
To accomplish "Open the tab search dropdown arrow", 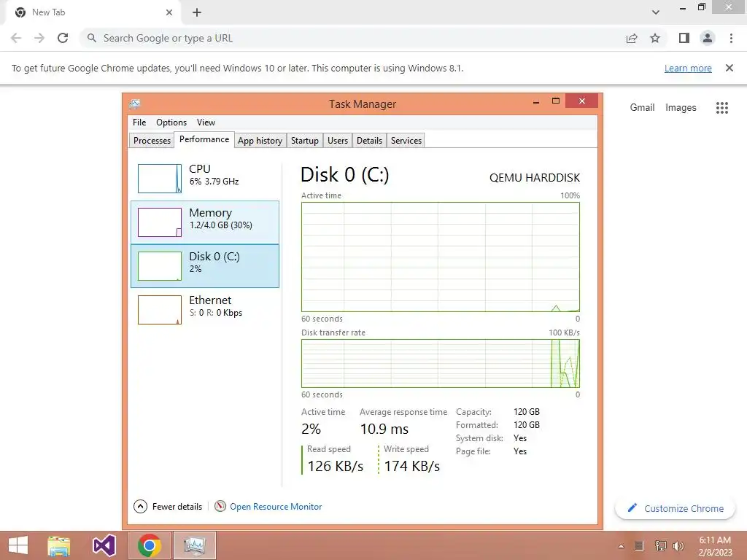I will click(x=656, y=12).
